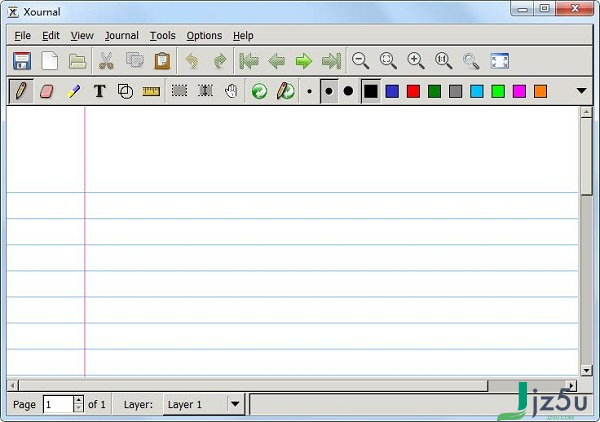
Task: Select thick line thickness dot
Action: click(348, 91)
